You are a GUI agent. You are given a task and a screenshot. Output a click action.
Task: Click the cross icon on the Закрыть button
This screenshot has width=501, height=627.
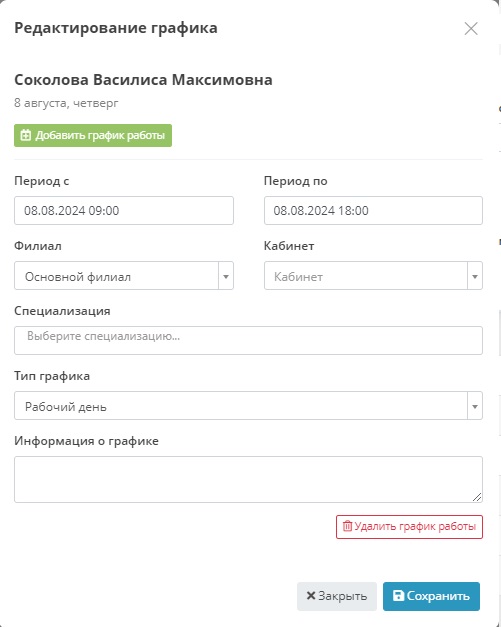(x=311, y=595)
